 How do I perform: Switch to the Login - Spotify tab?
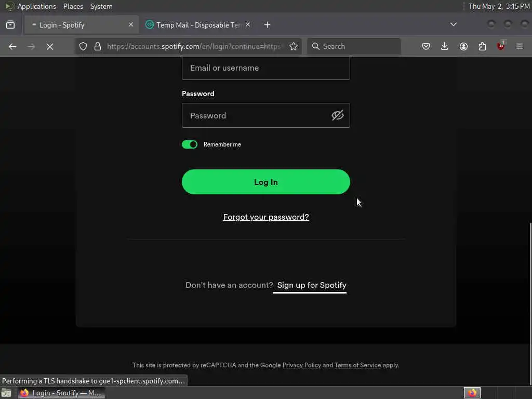tap(81, 25)
